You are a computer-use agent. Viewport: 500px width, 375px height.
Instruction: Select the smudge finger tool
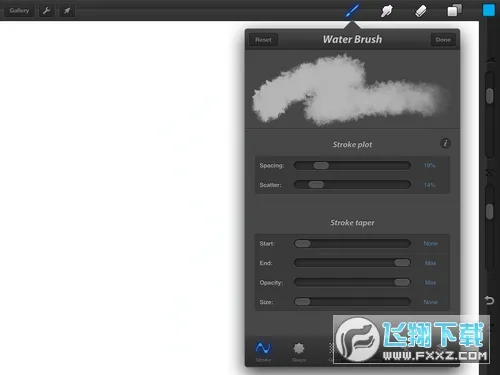point(386,11)
